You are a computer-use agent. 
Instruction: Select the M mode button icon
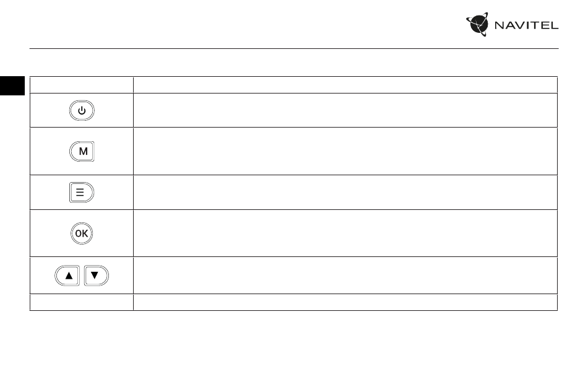tap(82, 152)
